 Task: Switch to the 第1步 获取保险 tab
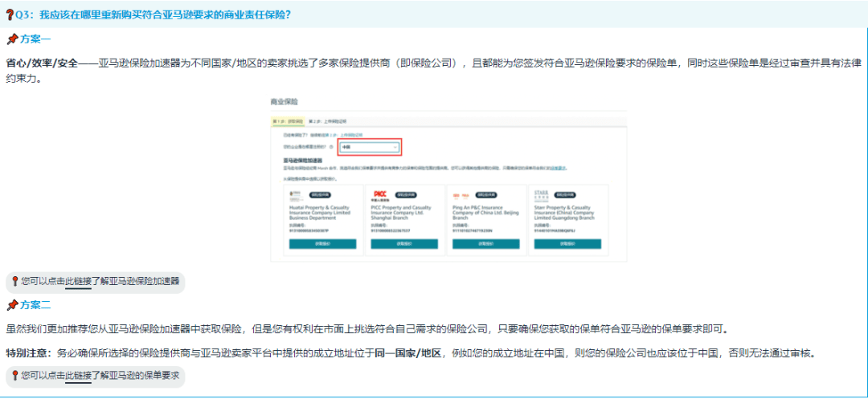coord(288,121)
